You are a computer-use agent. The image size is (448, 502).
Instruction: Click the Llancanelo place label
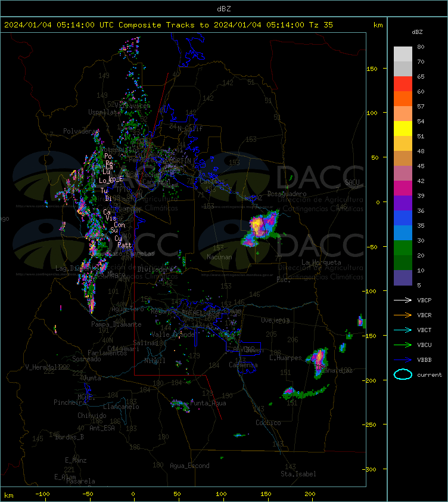121,407
